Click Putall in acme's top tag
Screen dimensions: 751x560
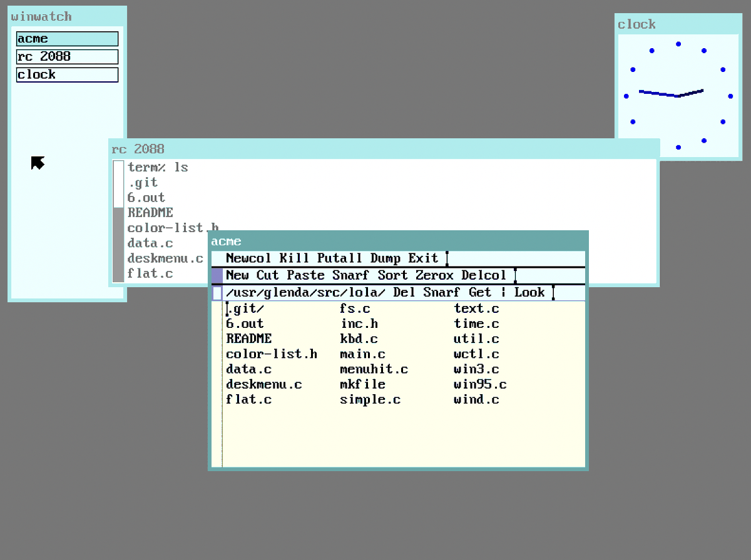click(340, 258)
